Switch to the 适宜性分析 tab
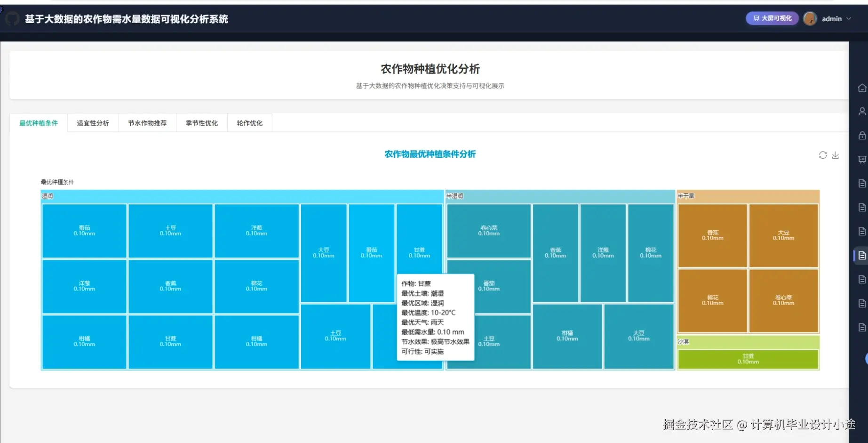This screenshot has width=868, height=443. coord(93,123)
